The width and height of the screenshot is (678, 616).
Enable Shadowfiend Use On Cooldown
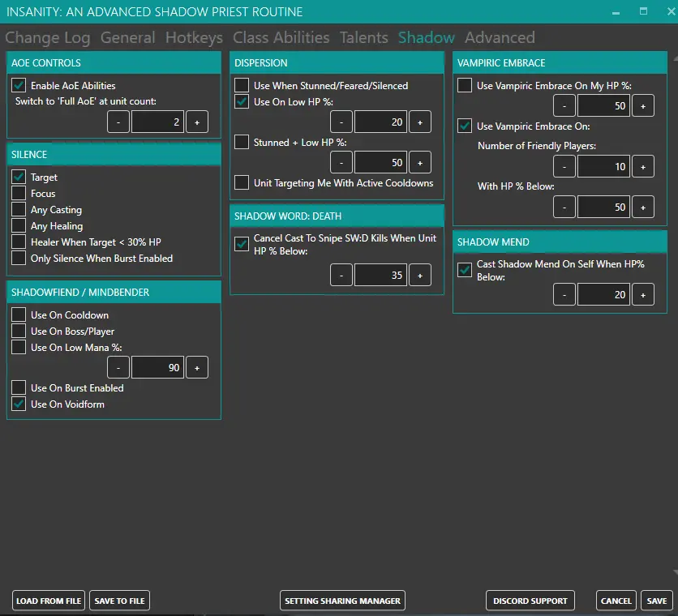pos(19,314)
